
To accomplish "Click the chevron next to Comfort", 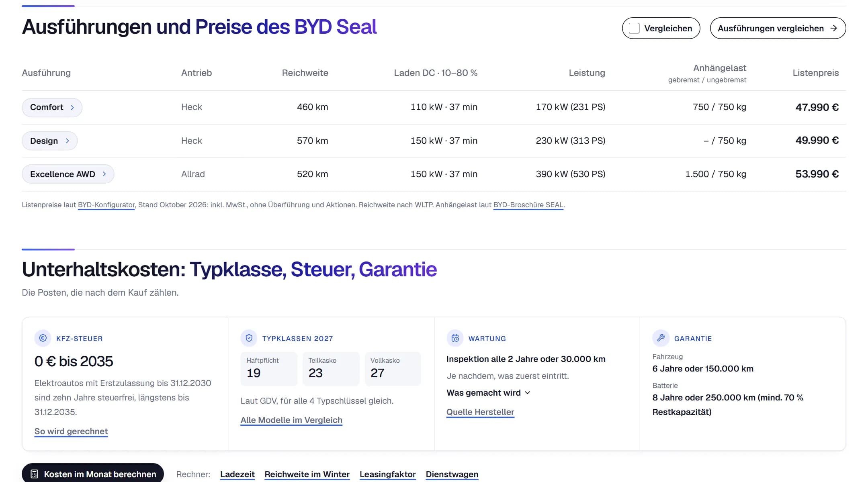I will click(x=72, y=108).
